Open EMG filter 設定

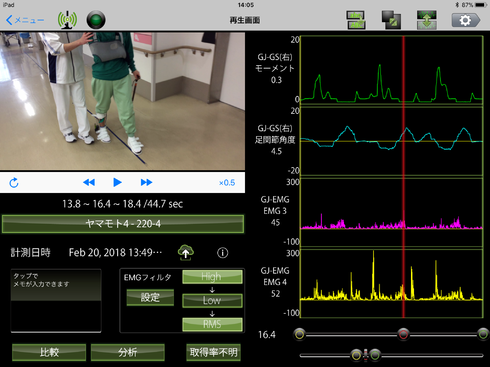coord(150,297)
